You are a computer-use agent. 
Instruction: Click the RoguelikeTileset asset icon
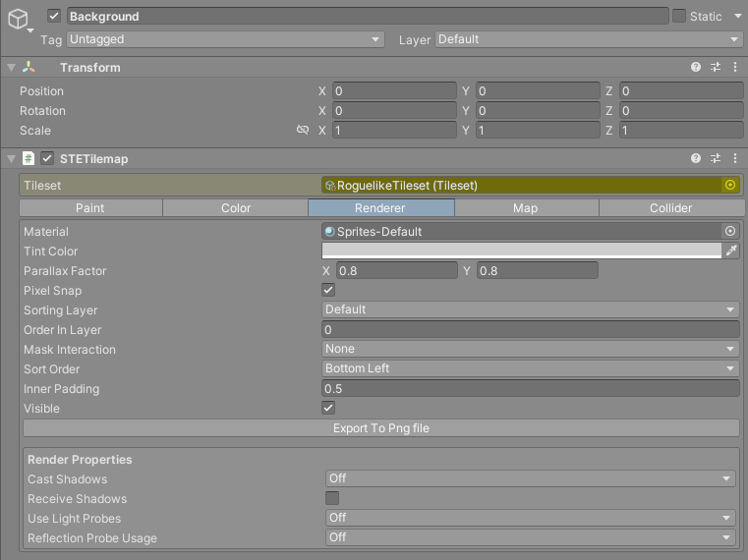(330, 185)
